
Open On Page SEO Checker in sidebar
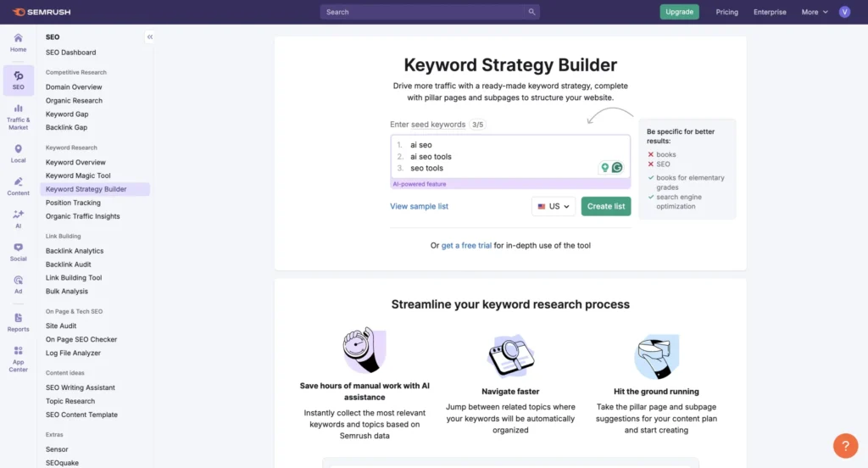(81, 339)
